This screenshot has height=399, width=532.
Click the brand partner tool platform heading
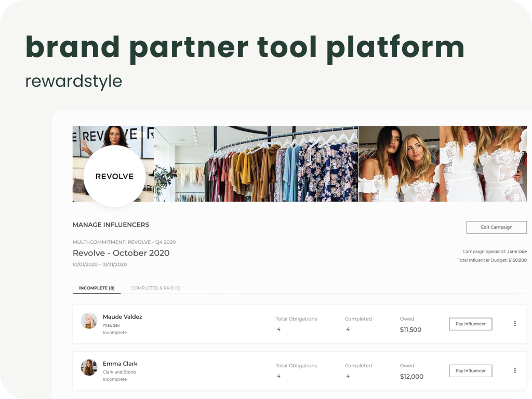tap(245, 48)
